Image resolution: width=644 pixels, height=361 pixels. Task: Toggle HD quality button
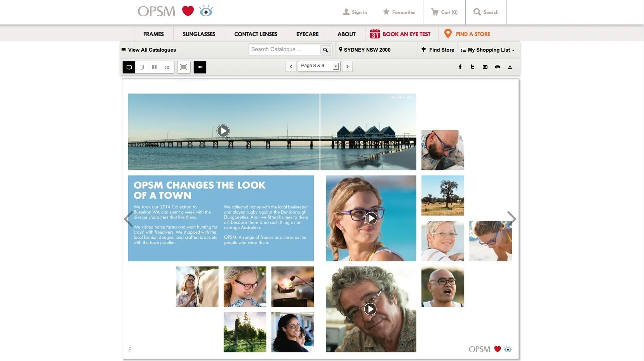(x=200, y=67)
